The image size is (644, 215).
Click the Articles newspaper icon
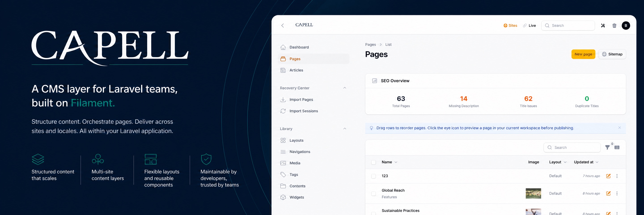tap(283, 70)
